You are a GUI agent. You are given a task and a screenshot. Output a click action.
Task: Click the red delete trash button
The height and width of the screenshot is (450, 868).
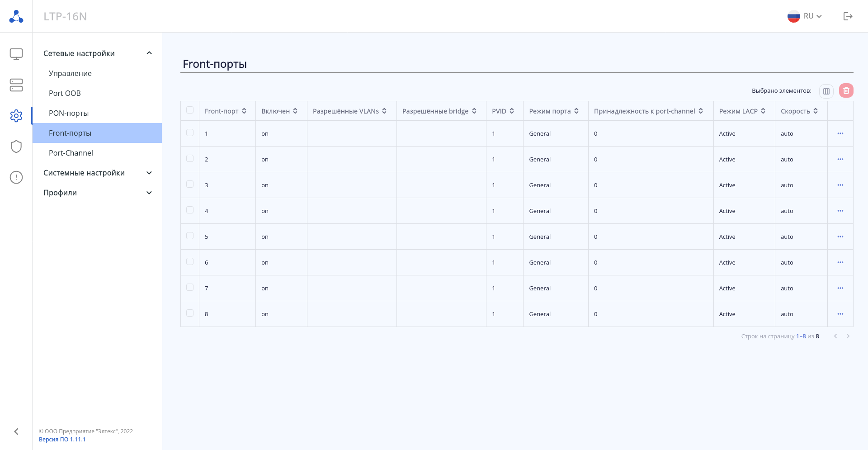(846, 91)
